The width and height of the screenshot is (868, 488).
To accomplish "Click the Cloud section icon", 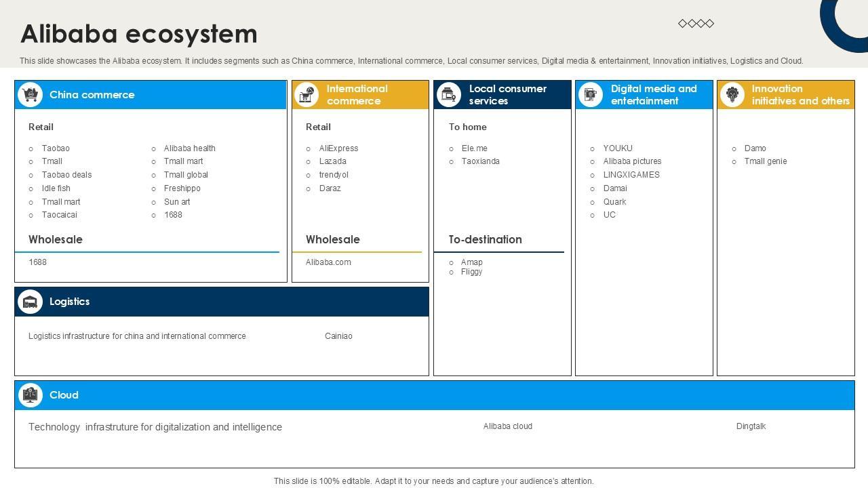I will (x=30, y=395).
